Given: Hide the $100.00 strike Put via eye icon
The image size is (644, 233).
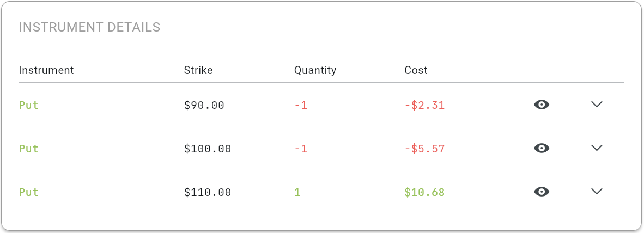Looking at the screenshot, I should point(542,148).
